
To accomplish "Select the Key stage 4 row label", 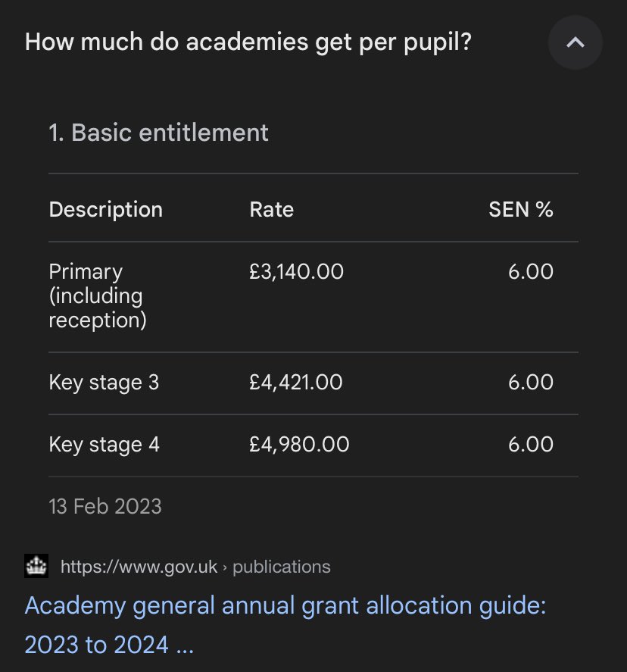I will click(104, 445).
